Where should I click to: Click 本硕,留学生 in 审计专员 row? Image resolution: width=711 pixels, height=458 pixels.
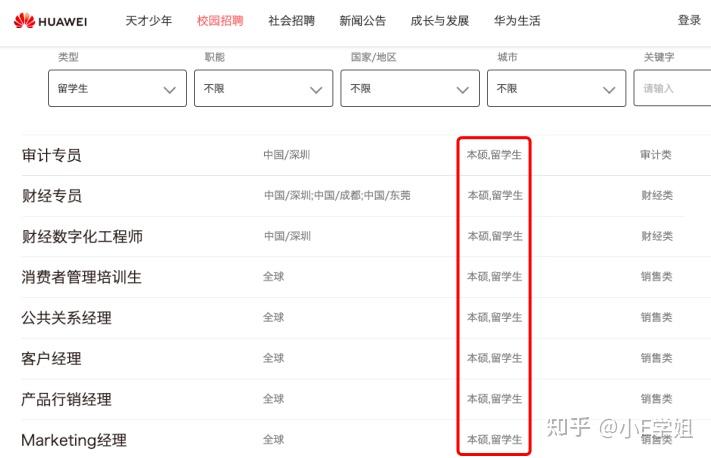tap(494, 155)
